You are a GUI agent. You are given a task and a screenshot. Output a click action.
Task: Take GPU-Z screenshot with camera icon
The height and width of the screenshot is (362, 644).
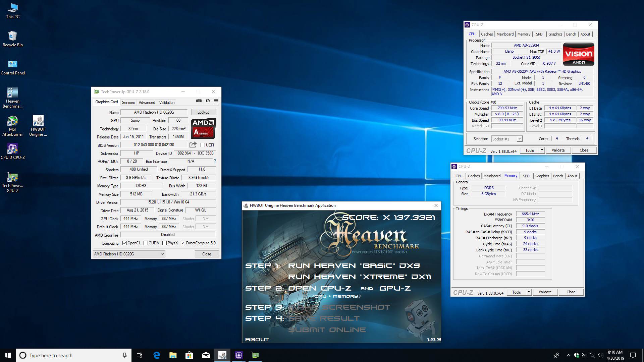199,101
